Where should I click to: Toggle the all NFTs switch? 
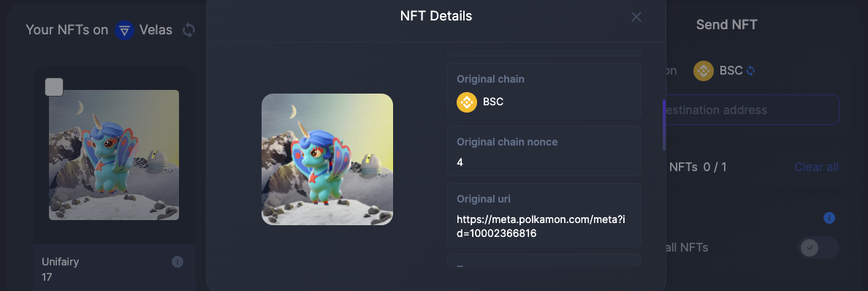point(818,248)
